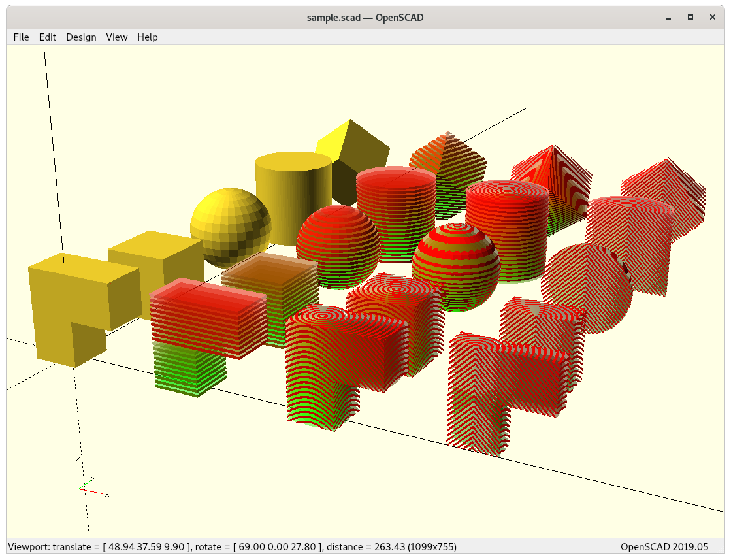Open the File menu
Image resolution: width=731 pixels, height=560 pixels.
(x=21, y=37)
